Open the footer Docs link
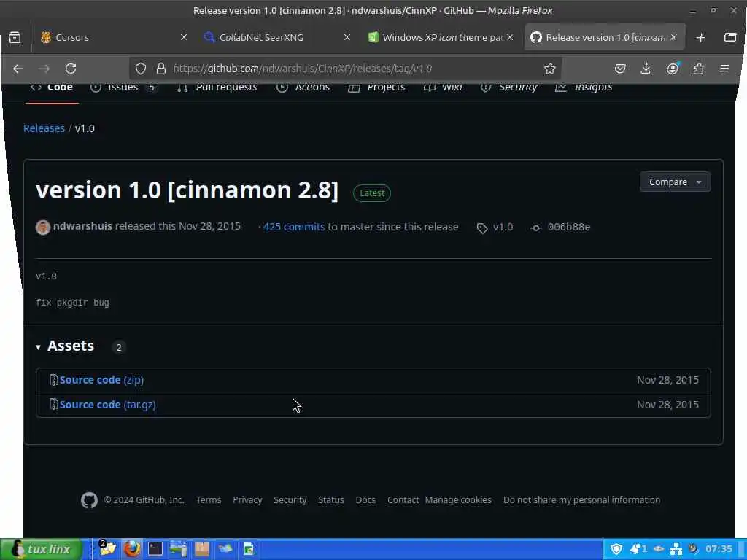The height and width of the screenshot is (560, 747). coord(365,500)
